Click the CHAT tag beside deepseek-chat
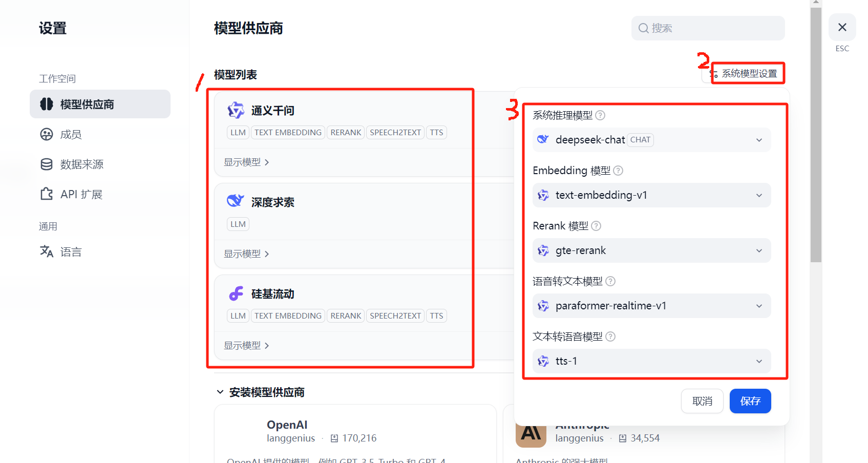The height and width of the screenshot is (463, 868). tap(640, 140)
